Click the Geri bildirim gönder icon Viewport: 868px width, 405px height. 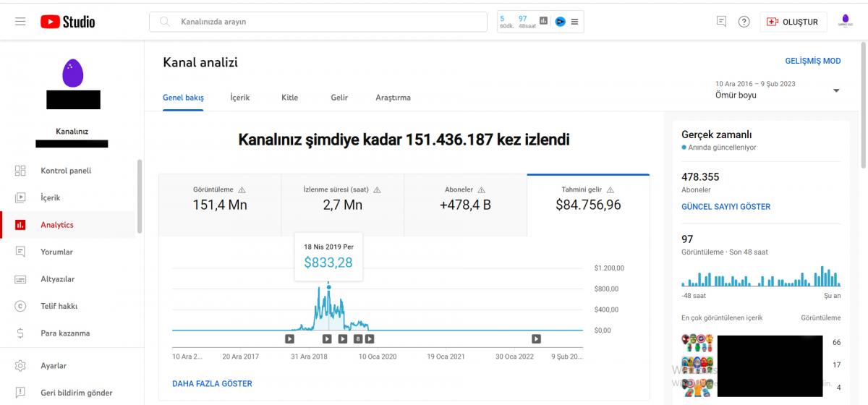click(20, 393)
